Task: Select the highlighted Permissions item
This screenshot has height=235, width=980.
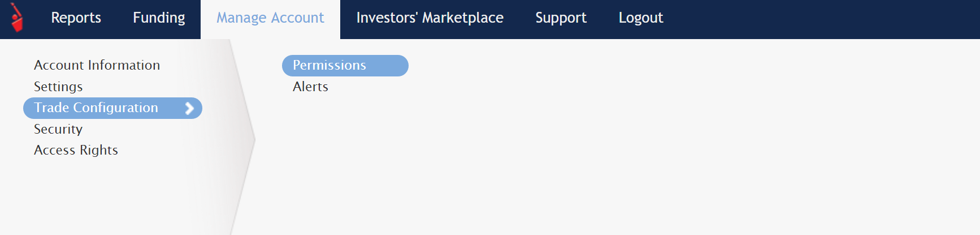Action: tap(345, 66)
